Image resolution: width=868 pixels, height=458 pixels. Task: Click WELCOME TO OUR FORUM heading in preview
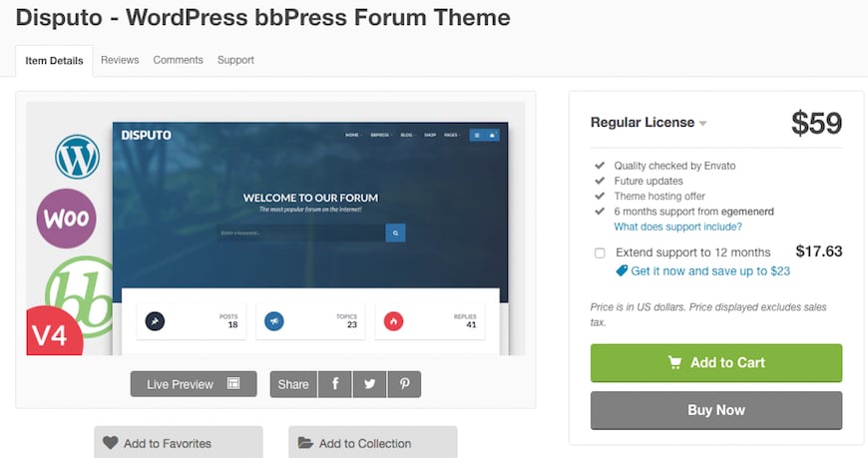pyautogui.click(x=310, y=198)
